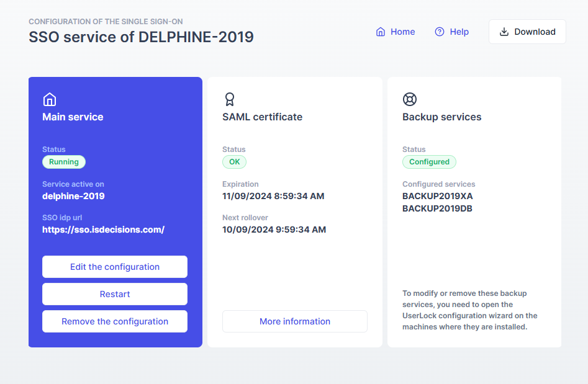This screenshot has height=384, width=588.
Task: Click the ribbon badge icon for SAML certificate
Action: tap(230, 100)
